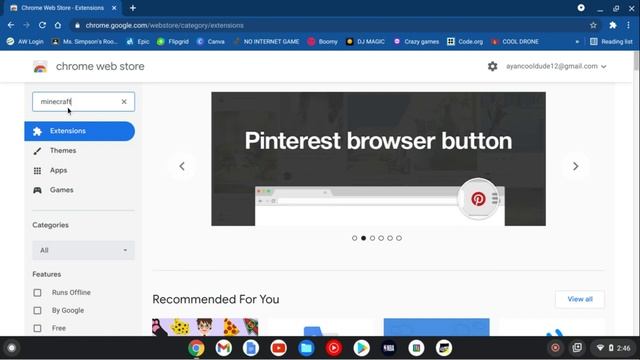Open Ms. Simpson's Room bookmark
This screenshot has width=640, height=360.
pos(85,42)
